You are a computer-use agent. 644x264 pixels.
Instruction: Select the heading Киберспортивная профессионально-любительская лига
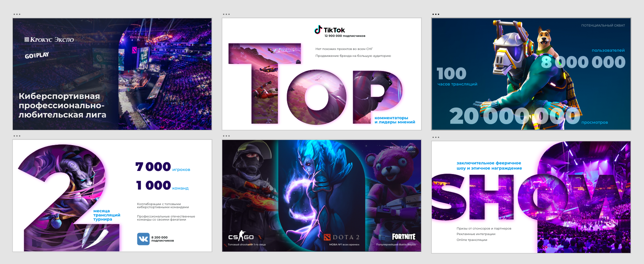tap(62, 105)
